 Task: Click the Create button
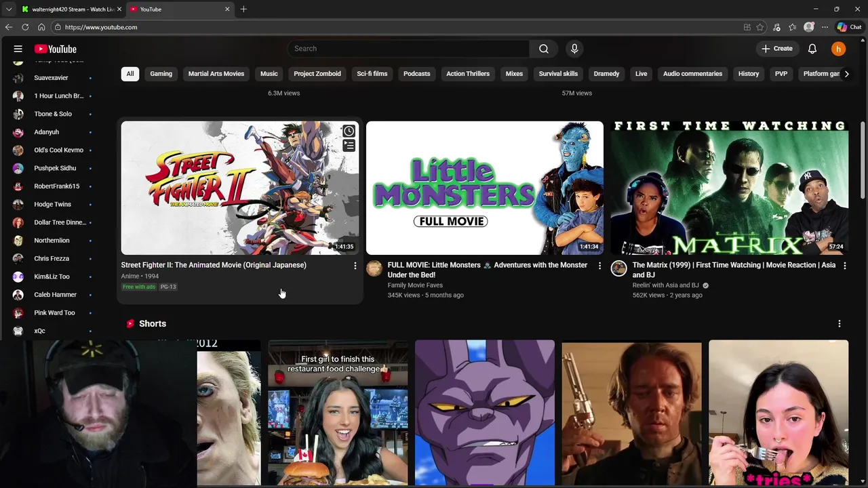(777, 49)
